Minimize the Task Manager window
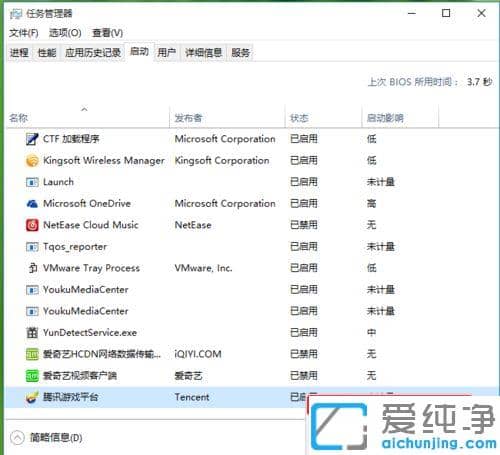 [x=412, y=13]
